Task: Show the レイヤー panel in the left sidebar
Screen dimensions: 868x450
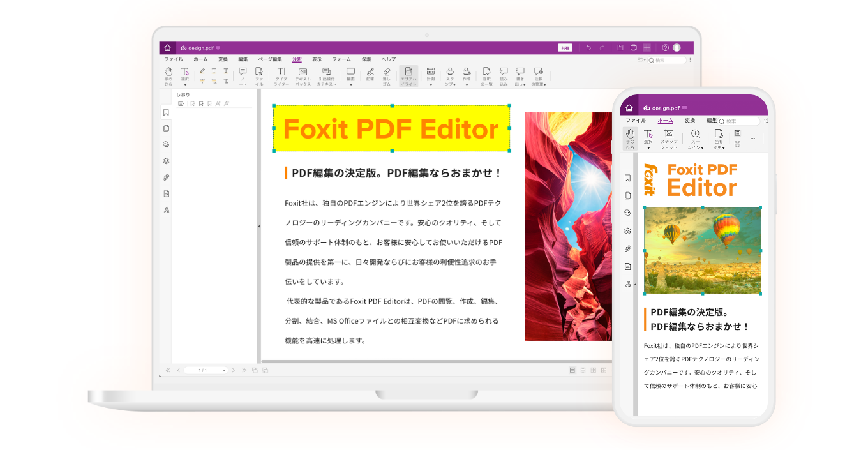Action: pos(167,161)
